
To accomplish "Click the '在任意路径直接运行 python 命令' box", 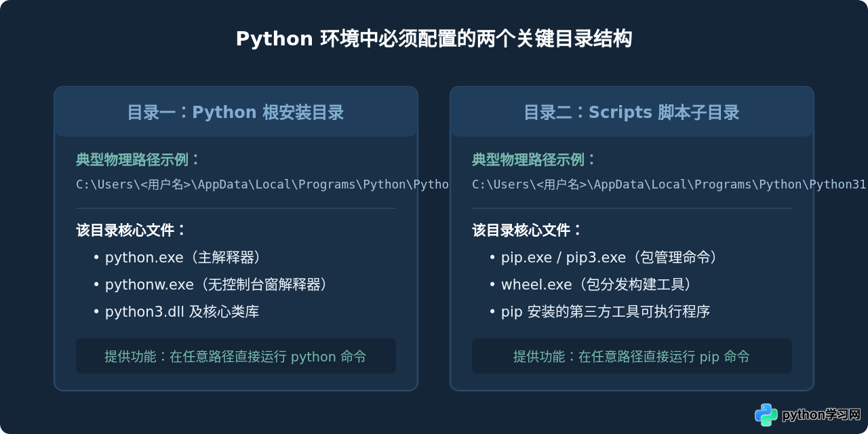I will (236, 356).
